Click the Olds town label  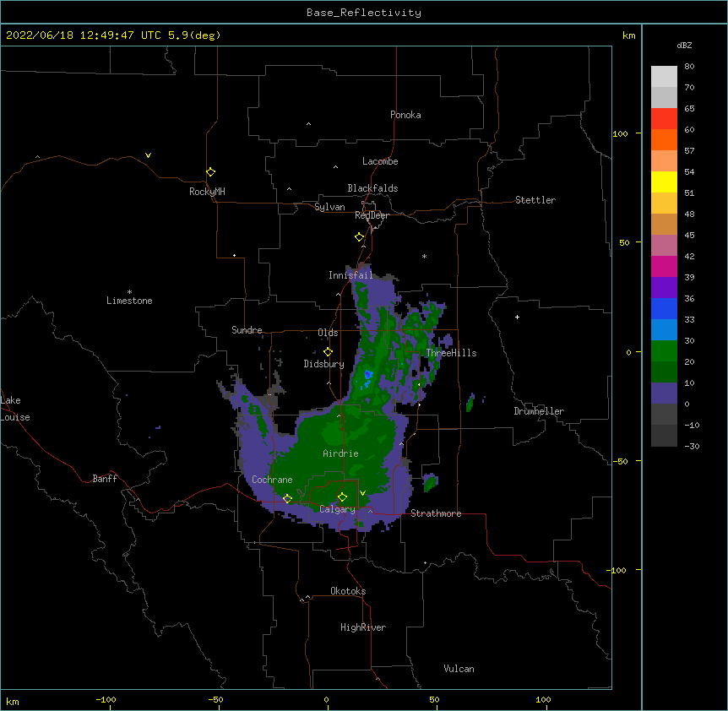(x=328, y=333)
